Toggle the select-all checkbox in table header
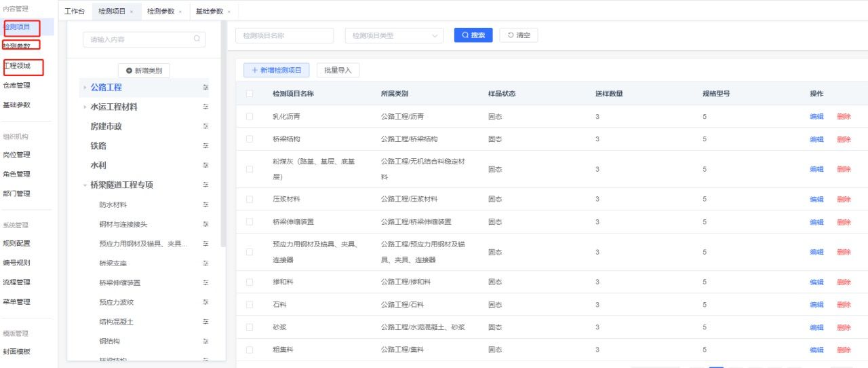The height and width of the screenshot is (368, 868). (250, 94)
